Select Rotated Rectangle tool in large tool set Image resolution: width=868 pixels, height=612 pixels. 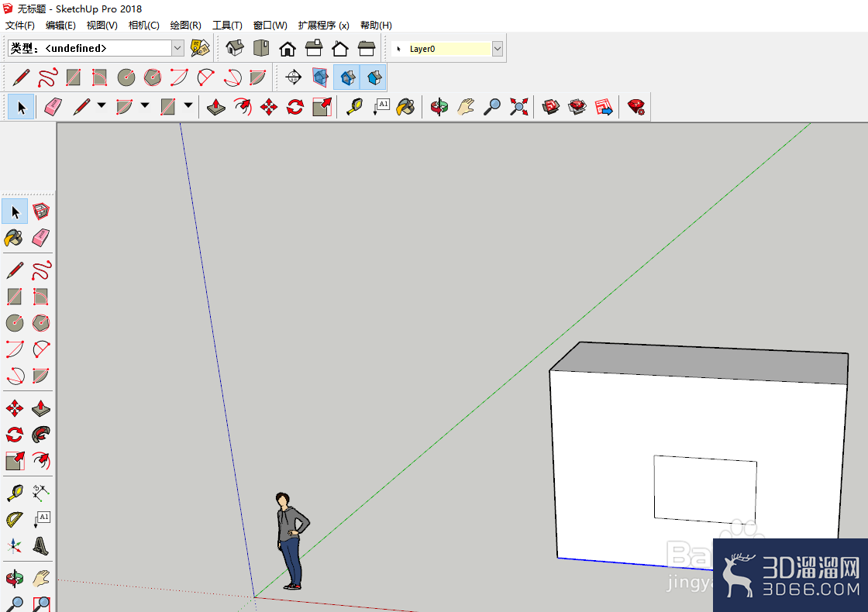[41, 297]
